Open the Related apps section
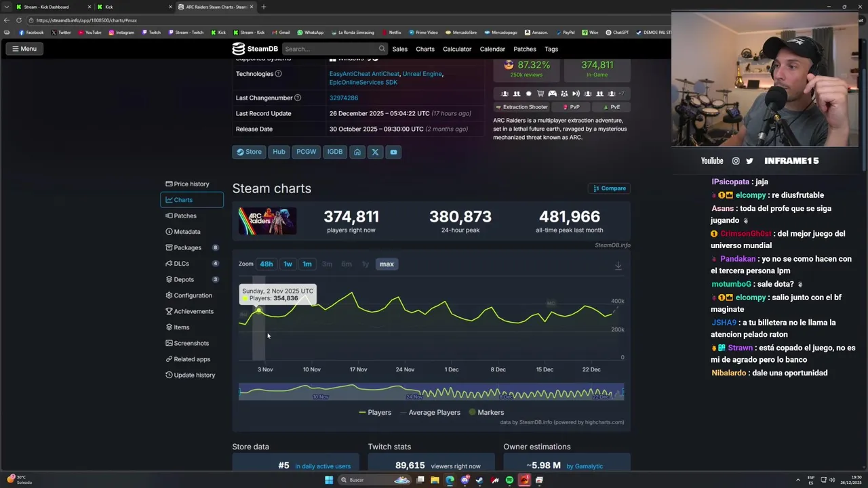The height and width of the screenshot is (488, 868). [192, 359]
